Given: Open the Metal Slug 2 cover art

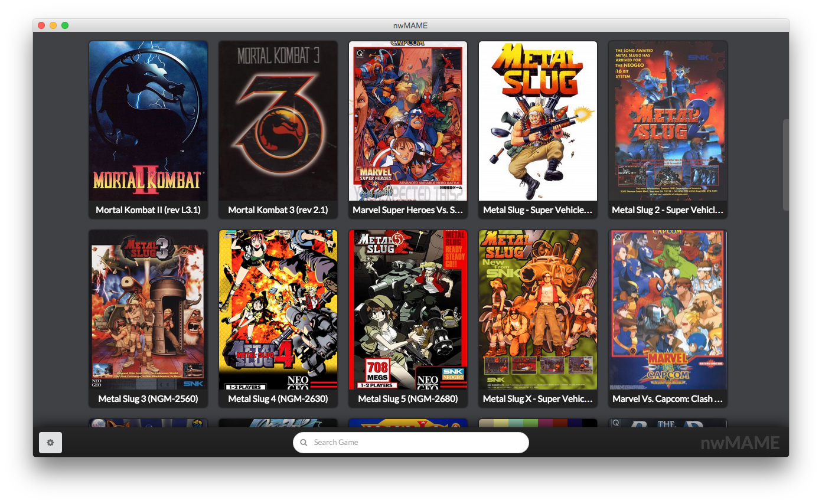Looking at the screenshot, I should click(668, 121).
